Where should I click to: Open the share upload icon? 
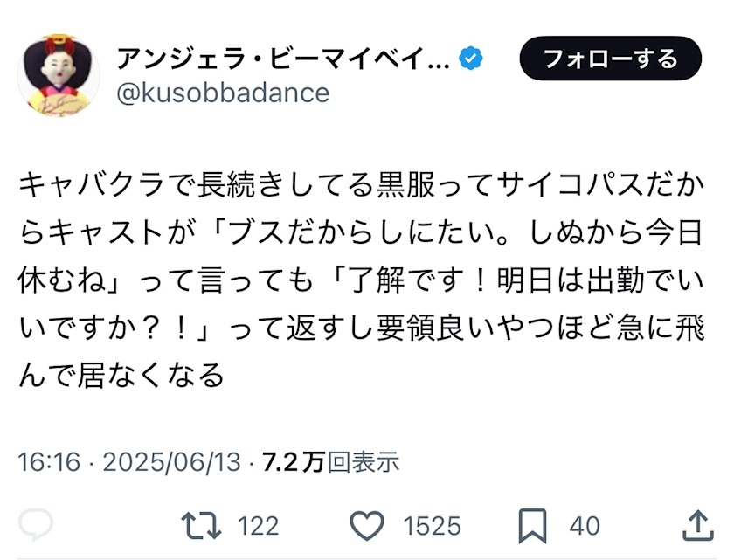click(698, 526)
